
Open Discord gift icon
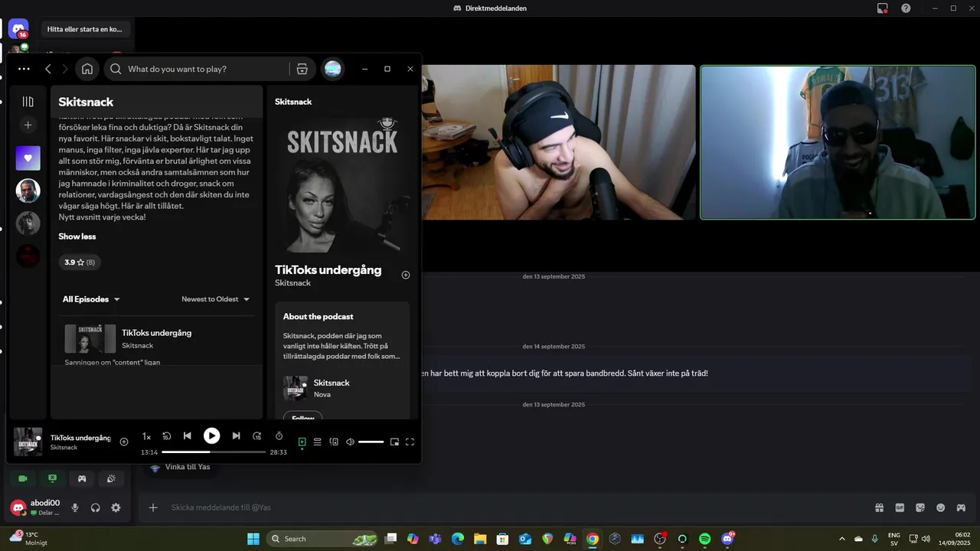(x=880, y=507)
